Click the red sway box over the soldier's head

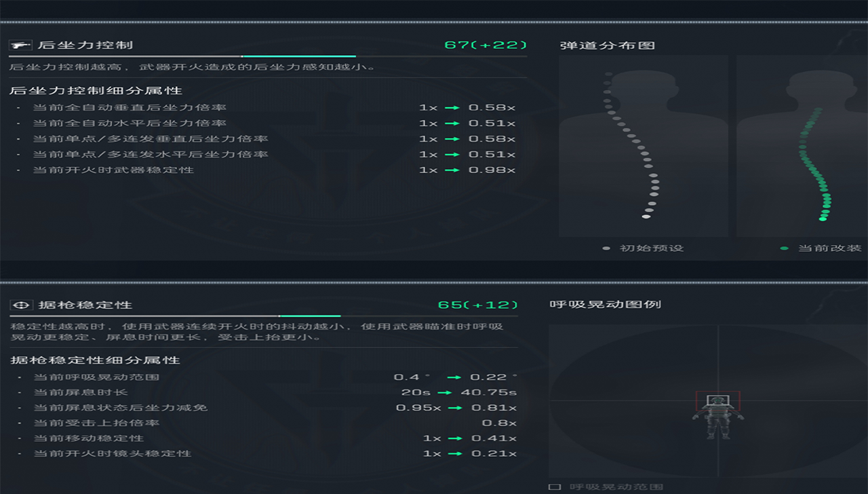click(x=718, y=400)
